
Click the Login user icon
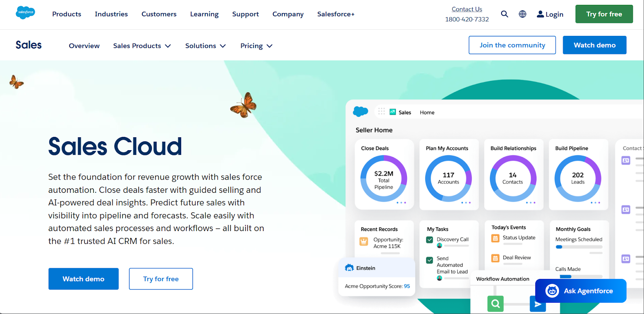[x=540, y=14]
